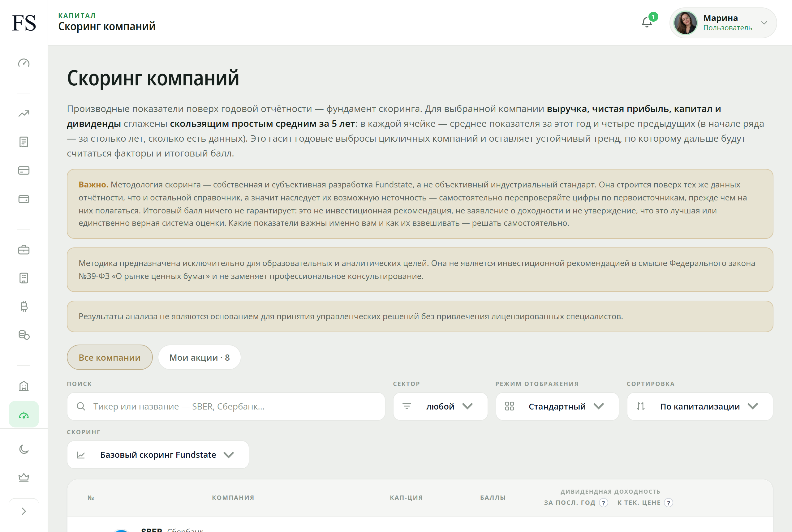Open the credit card icon in sidebar
The width and height of the screenshot is (792, 532).
pyautogui.click(x=24, y=170)
